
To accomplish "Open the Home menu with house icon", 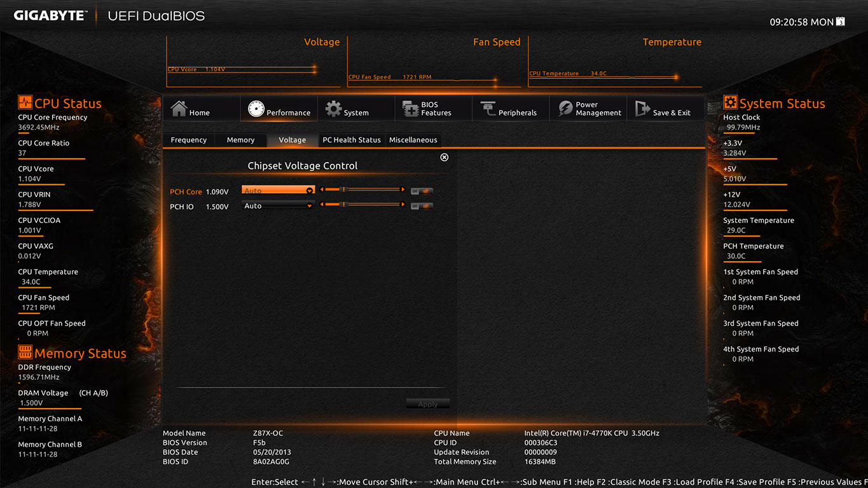I will [x=179, y=109].
